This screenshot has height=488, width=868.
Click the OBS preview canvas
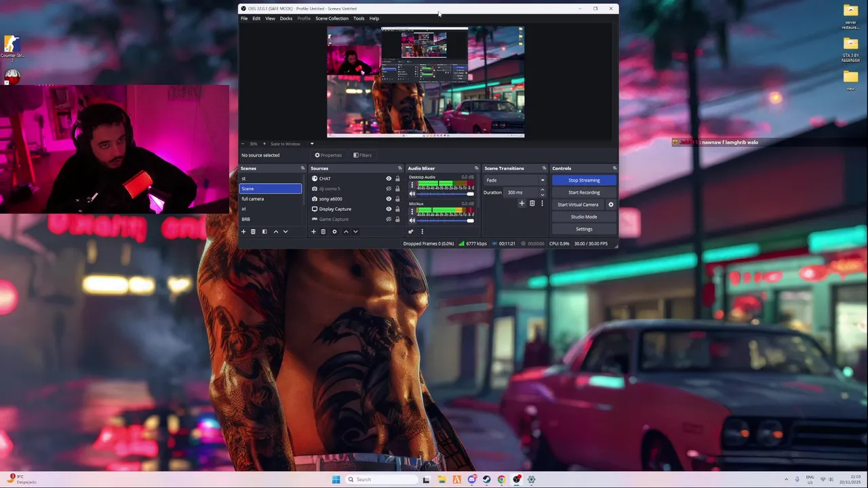point(426,82)
